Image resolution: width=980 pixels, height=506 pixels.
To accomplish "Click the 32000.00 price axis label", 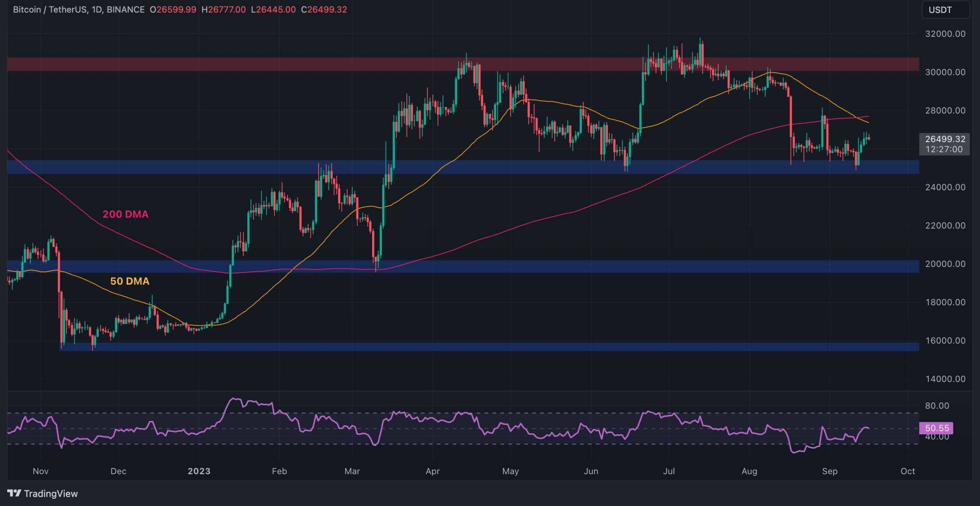I will 945,34.
